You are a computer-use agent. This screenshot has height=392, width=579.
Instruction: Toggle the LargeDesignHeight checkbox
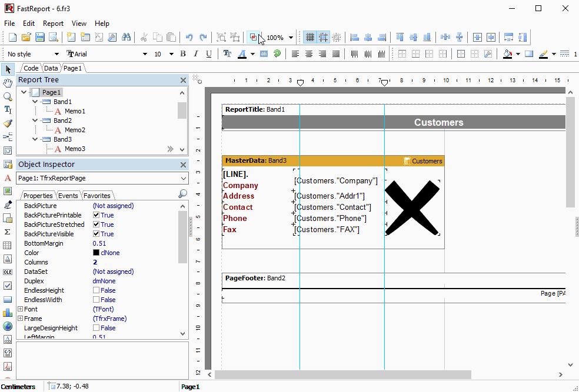coord(96,328)
